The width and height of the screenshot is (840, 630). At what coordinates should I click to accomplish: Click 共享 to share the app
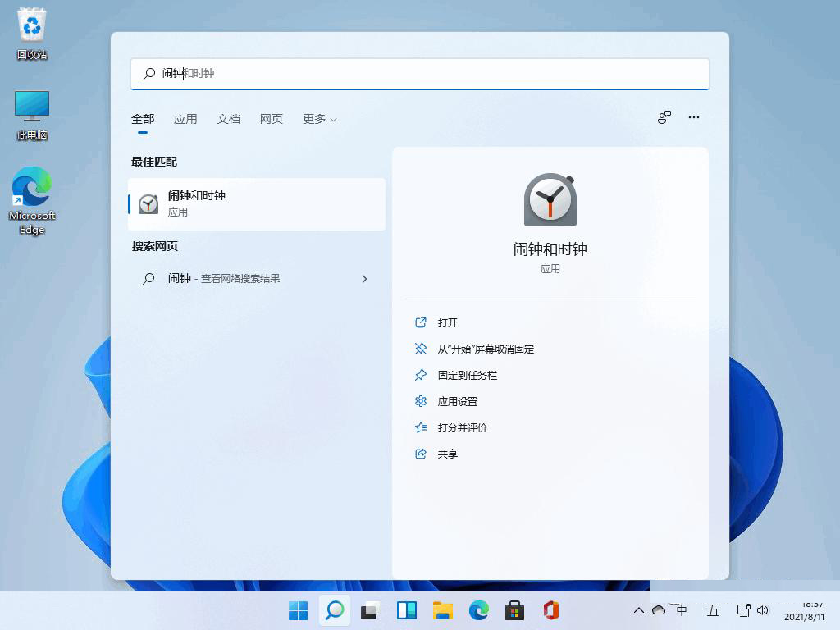click(436, 454)
